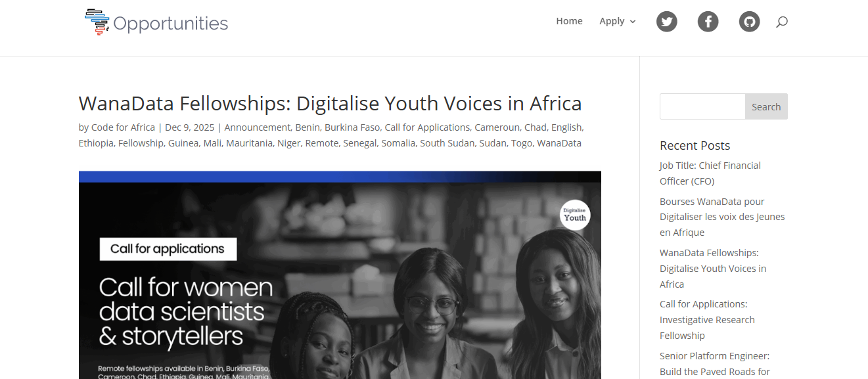Open the Facebook social icon
868x379 pixels.
(708, 21)
